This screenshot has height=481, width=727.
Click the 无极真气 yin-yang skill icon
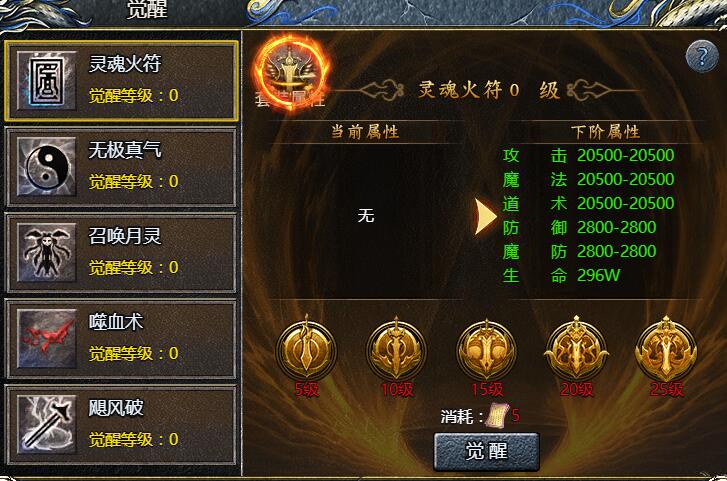click(46, 167)
